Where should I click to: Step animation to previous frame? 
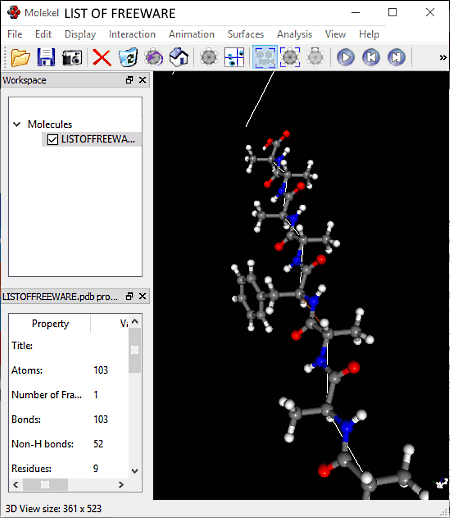(x=371, y=57)
